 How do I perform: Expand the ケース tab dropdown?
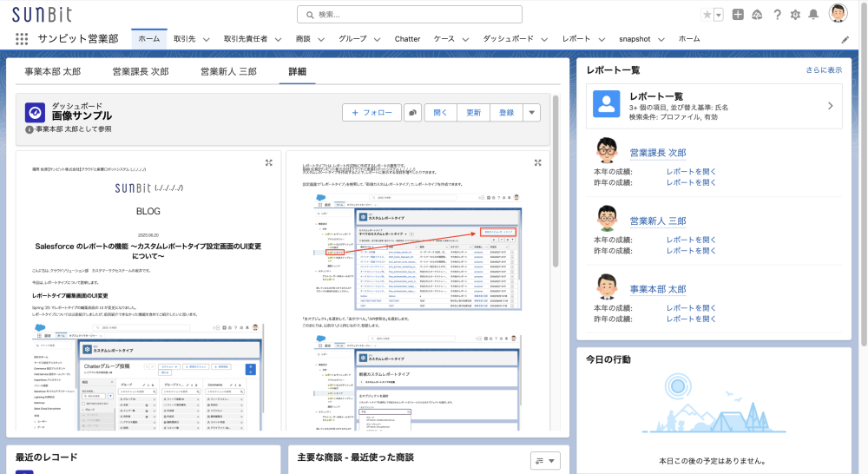[465, 39]
